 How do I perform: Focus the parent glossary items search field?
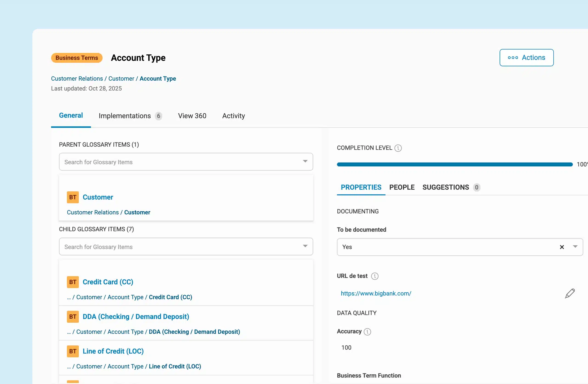(186, 162)
